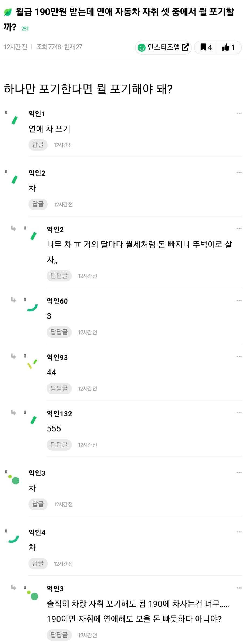Click the comment count 281 link
Viewport: 249px width, 644px height.
pyautogui.click(x=25, y=29)
